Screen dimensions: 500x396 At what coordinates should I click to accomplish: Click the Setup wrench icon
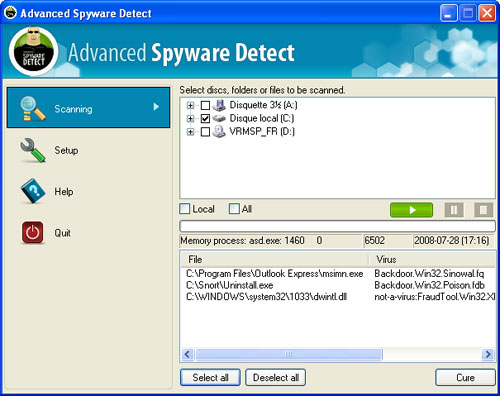33,150
